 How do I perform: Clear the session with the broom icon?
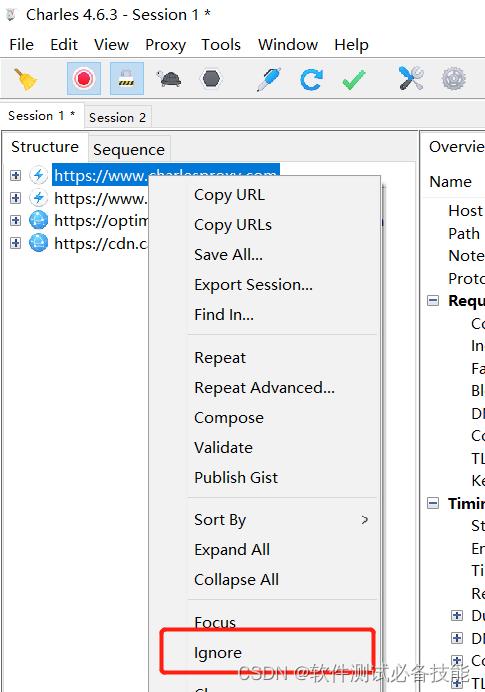tap(25, 79)
